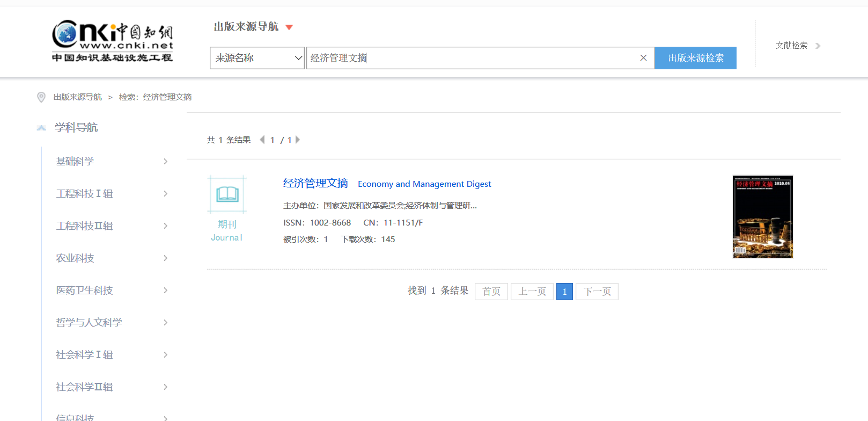Select 社会科学Ⅰ辑 in subject navigation

coord(85,355)
